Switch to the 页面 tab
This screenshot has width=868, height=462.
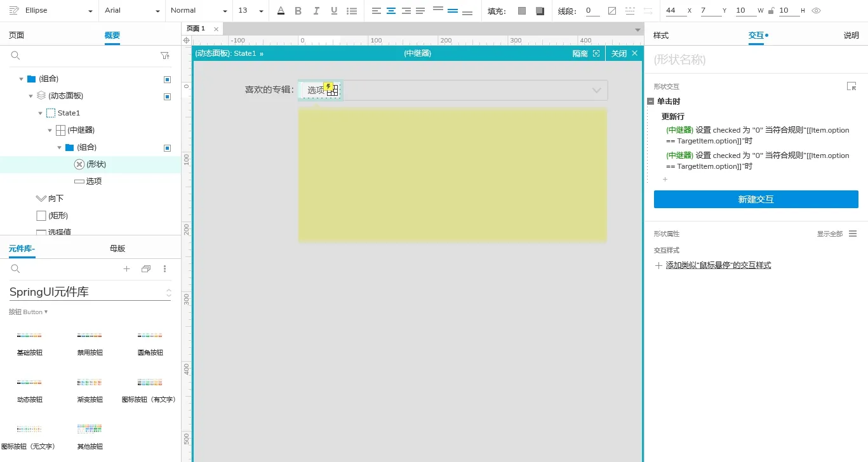[x=17, y=36]
